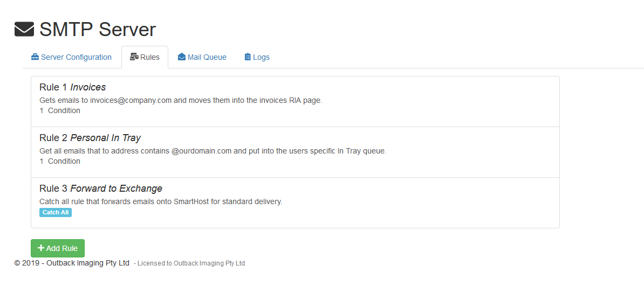This screenshot has height=300, width=644.
Task: Open Rule 3 Forward to Exchange heading
Action: pyautogui.click(x=100, y=189)
